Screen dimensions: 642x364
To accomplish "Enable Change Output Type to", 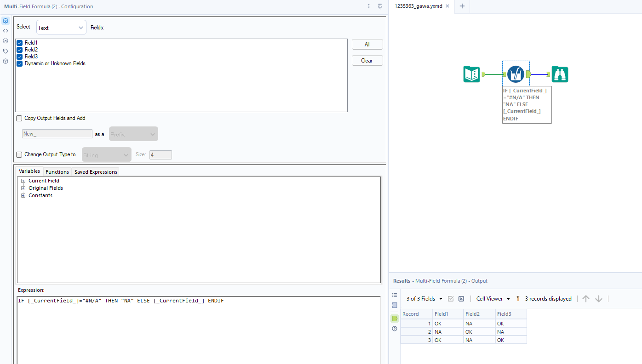I will (x=19, y=154).
